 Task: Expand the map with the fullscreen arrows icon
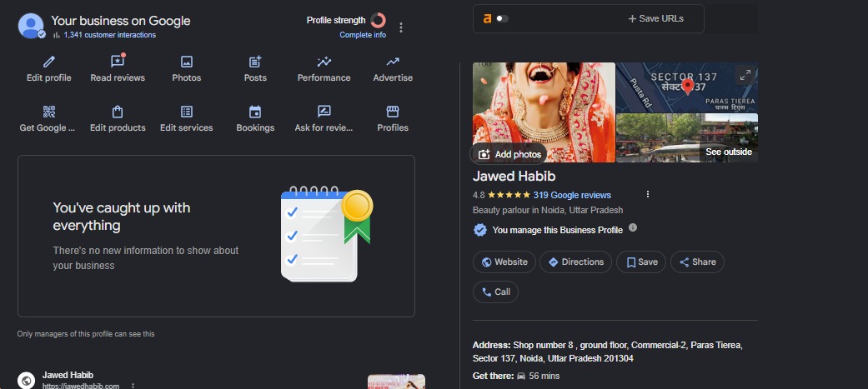click(745, 75)
